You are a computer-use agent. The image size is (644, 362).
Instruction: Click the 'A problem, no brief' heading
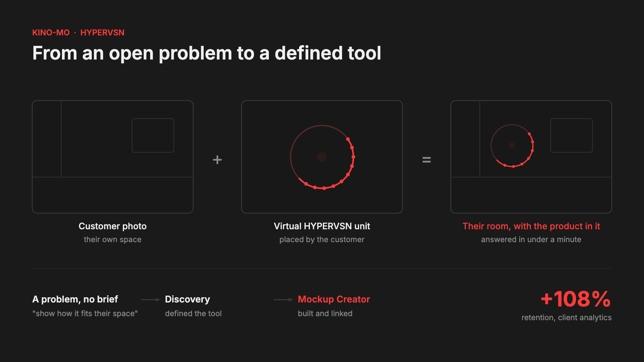pyautogui.click(x=75, y=299)
